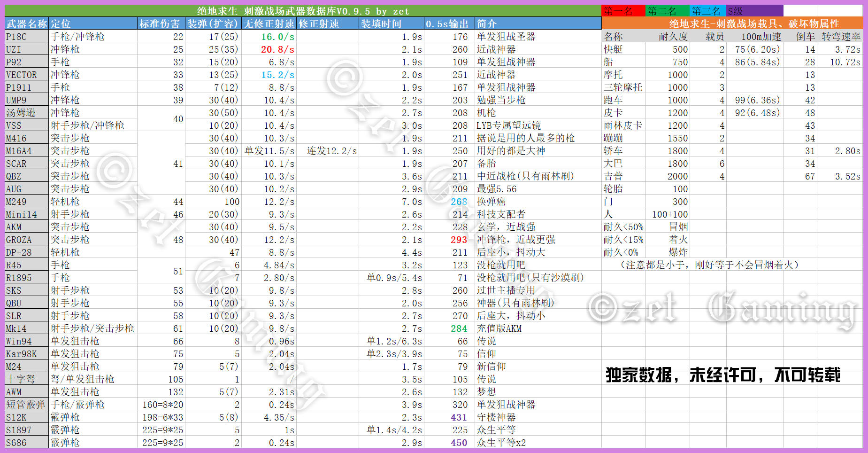
Task: Click the Kar98K weapon name cell
Action: 27,354
